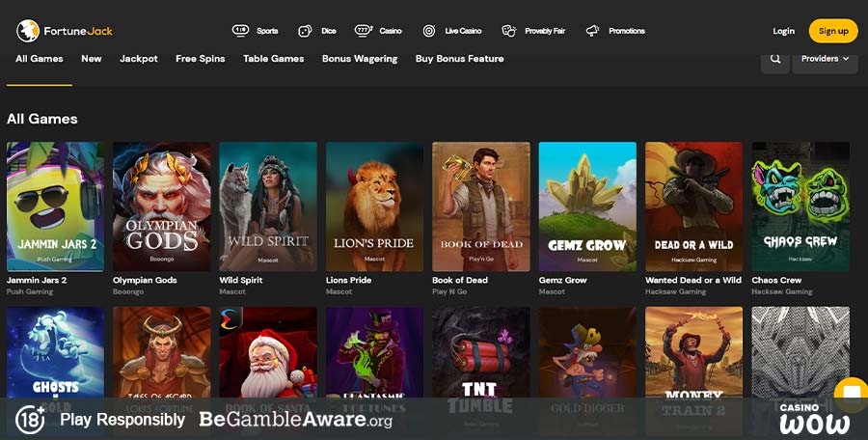Click the 'Jammin Jars 2' title text
868x440 pixels.
(37, 281)
